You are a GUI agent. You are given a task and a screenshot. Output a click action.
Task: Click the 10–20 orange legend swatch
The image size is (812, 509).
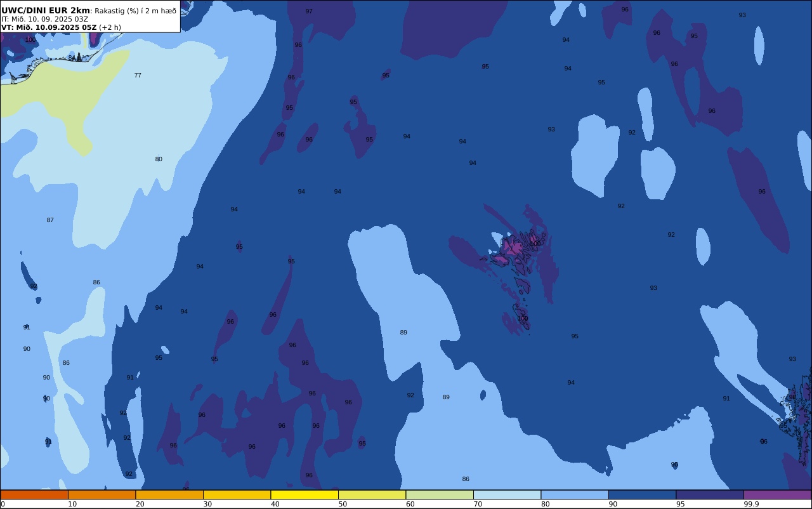point(101,494)
